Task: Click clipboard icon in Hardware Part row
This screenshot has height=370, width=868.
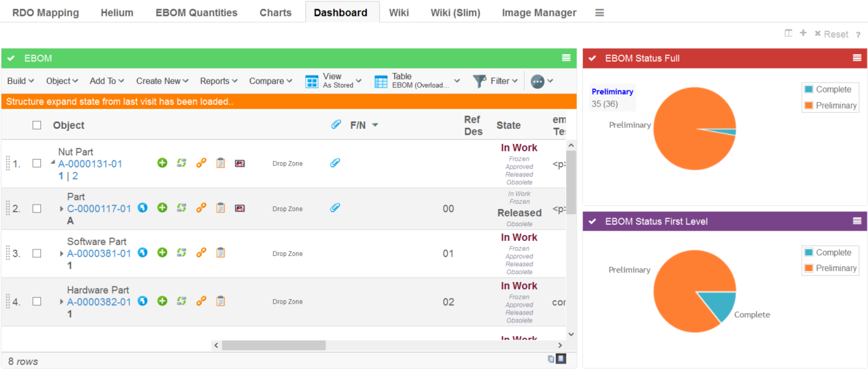Action: pyautogui.click(x=221, y=301)
